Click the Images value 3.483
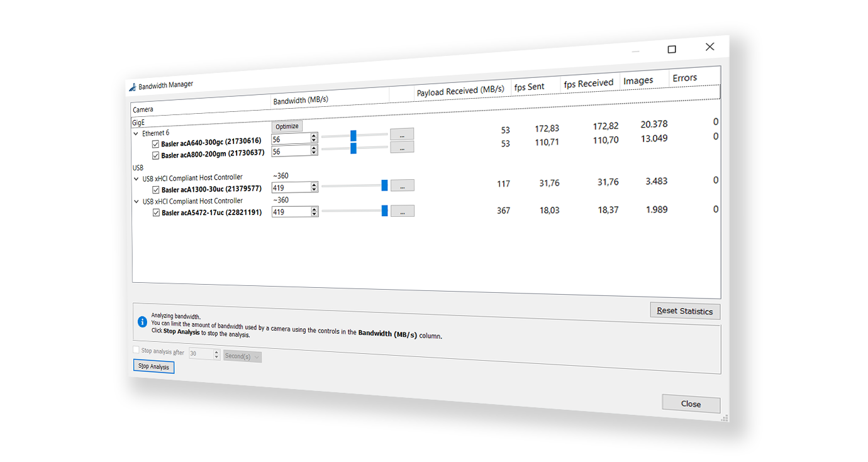 click(x=657, y=181)
